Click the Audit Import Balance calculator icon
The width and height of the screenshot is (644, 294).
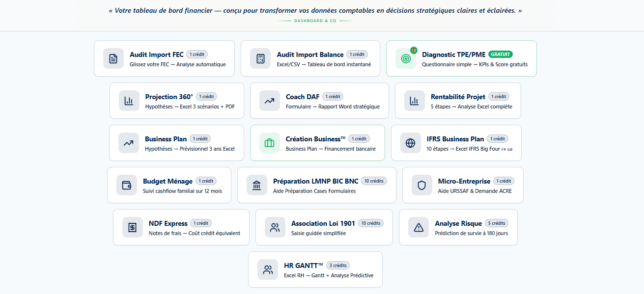(260, 58)
